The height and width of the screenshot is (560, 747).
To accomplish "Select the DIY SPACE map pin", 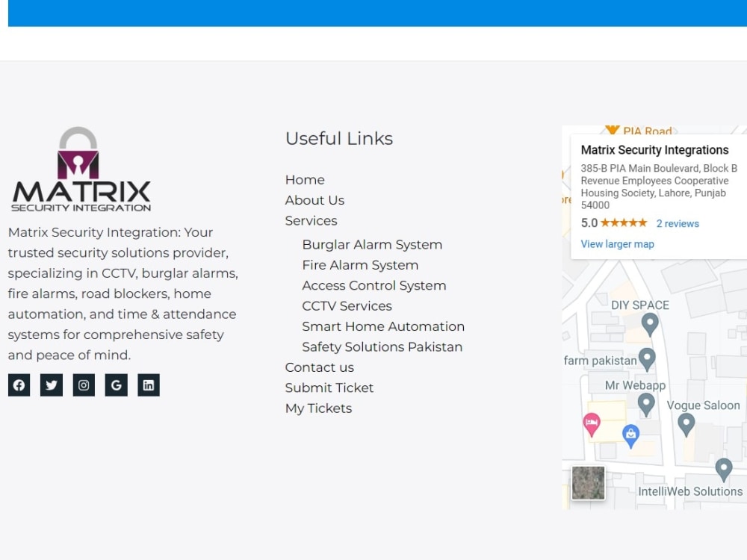I will tap(650, 324).
